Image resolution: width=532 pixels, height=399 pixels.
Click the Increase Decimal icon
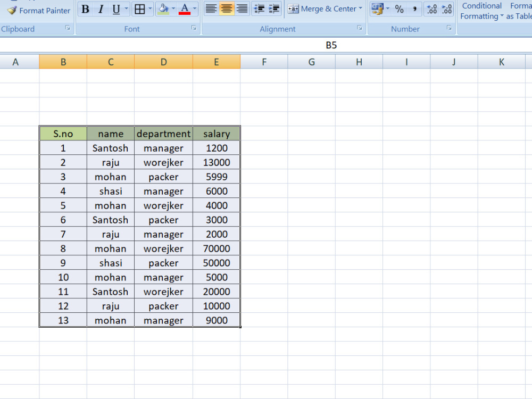pos(431,9)
